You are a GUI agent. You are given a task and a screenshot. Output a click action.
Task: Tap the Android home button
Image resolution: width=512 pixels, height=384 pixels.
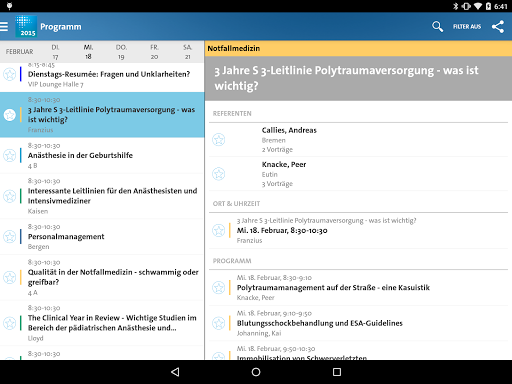coord(256,372)
